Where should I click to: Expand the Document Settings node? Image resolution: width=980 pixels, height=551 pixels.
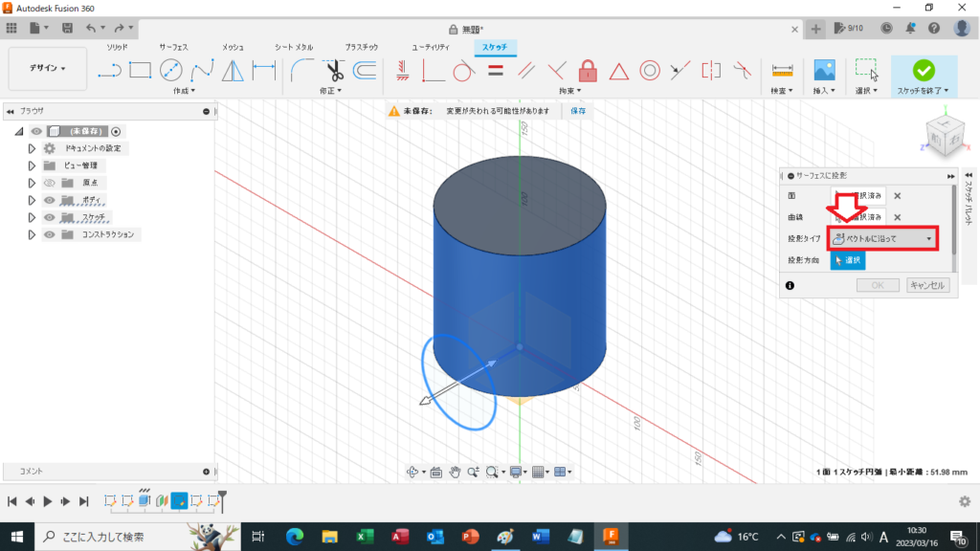pyautogui.click(x=32, y=148)
